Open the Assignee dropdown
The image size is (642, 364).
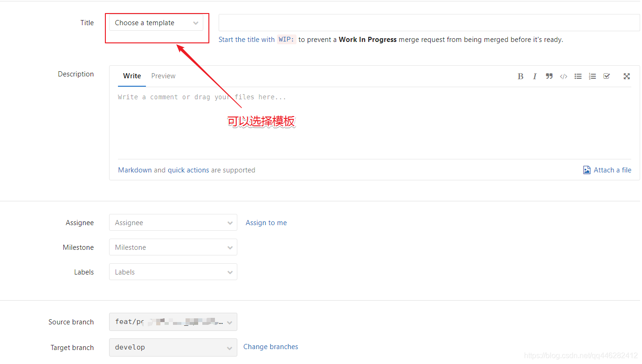coord(173,223)
